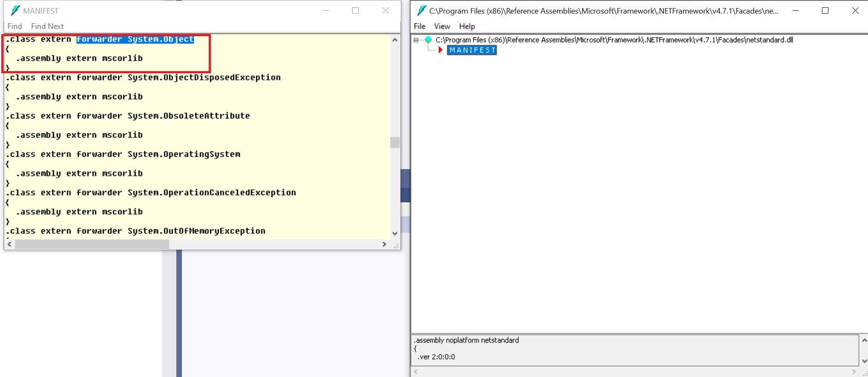Click the manifest text scrollbar down arrow

coord(395,233)
